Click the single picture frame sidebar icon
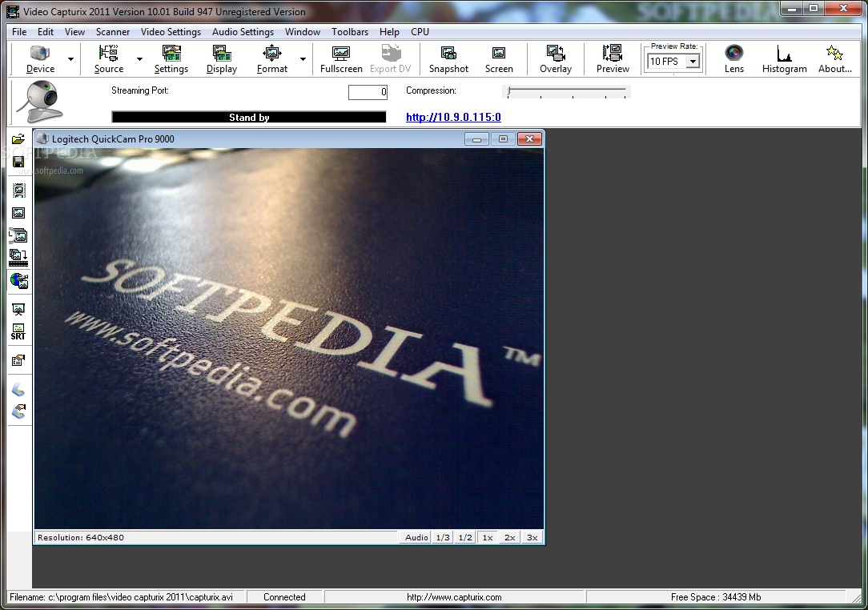This screenshot has height=610, width=868. 18,213
